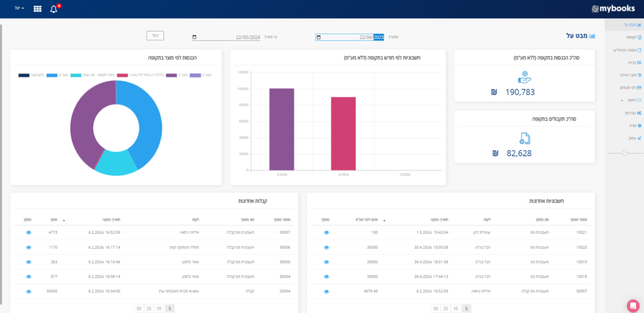Show 50 rows in receipts table
Image resolution: width=644 pixels, height=313 pixels.
(x=139, y=309)
